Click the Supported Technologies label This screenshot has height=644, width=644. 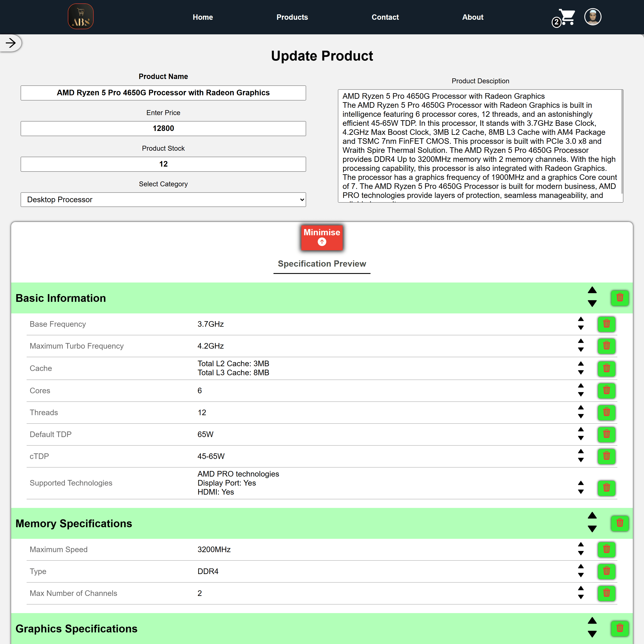[x=71, y=483]
